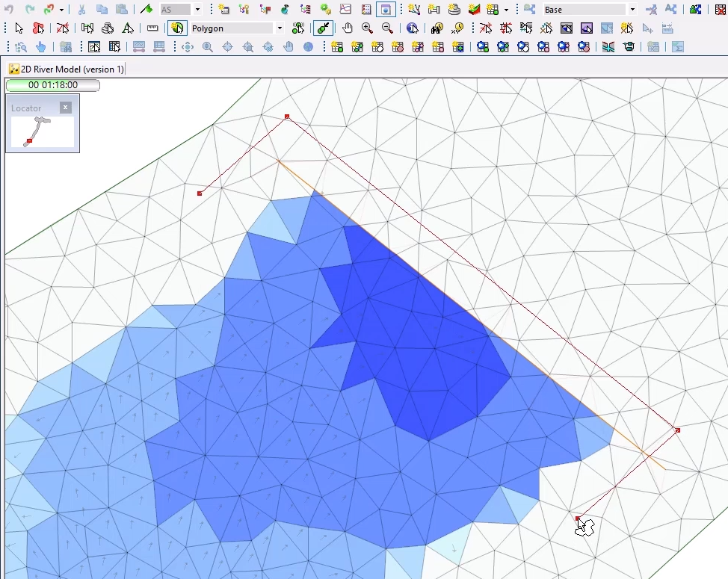Click the purple triangle mesh select icon
Screen dimensions: 728x579
click(x=587, y=28)
